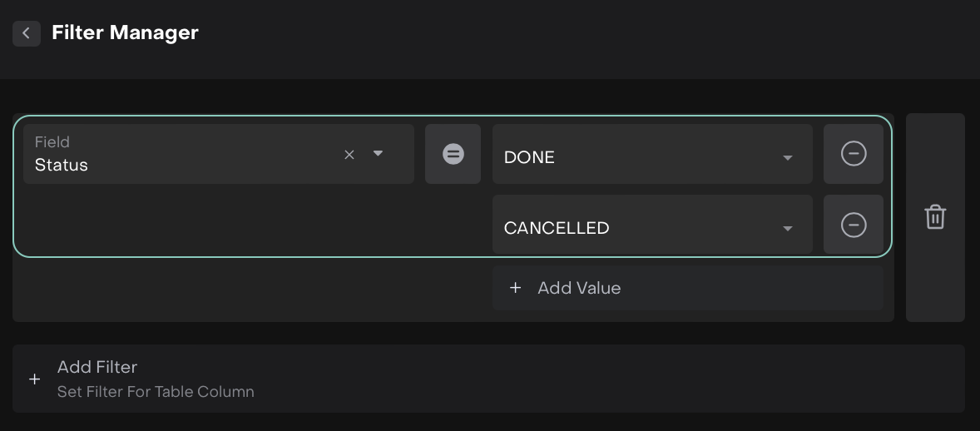
Task: Remove the DONE value with the minus icon
Action: pyautogui.click(x=854, y=154)
